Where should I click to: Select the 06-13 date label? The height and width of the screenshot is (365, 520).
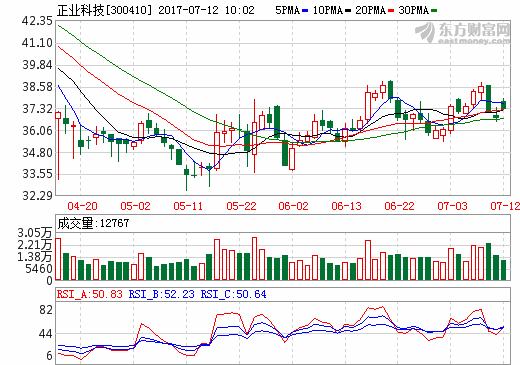pyautogui.click(x=346, y=206)
